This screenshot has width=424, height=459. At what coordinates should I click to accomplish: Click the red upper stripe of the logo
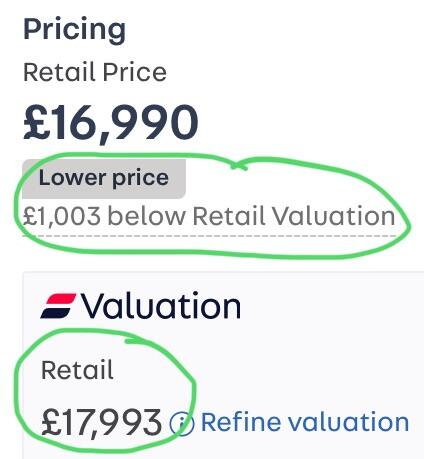(x=61, y=299)
